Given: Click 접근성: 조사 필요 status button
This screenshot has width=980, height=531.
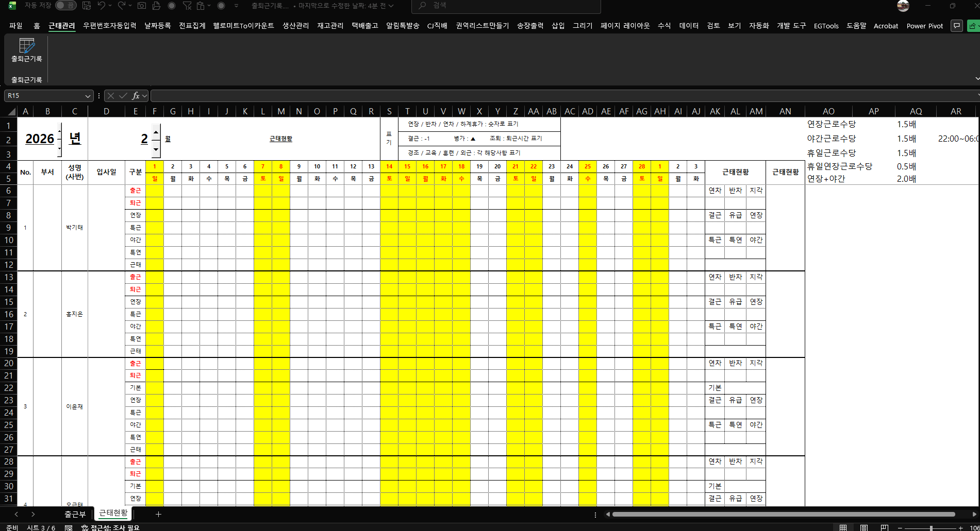Looking at the screenshot, I should tap(110, 528).
